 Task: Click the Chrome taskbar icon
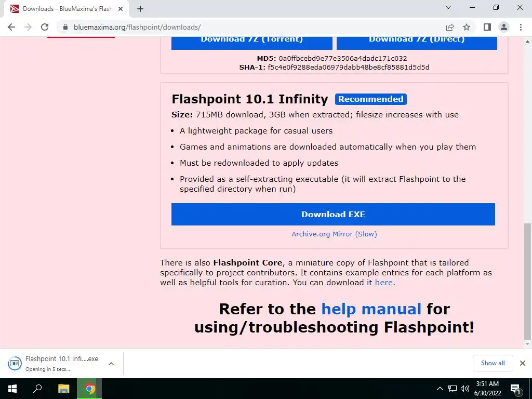89,389
